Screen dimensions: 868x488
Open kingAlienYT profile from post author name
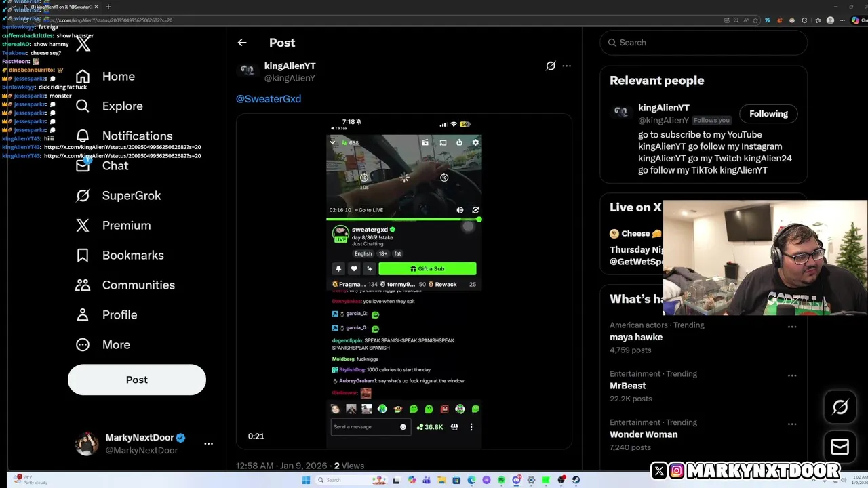(x=290, y=66)
